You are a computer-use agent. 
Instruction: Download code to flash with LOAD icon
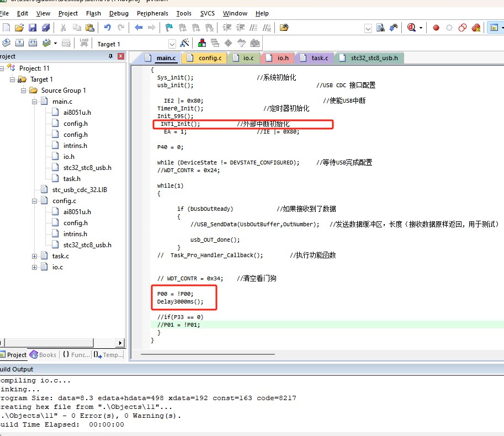[x=84, y=43]
